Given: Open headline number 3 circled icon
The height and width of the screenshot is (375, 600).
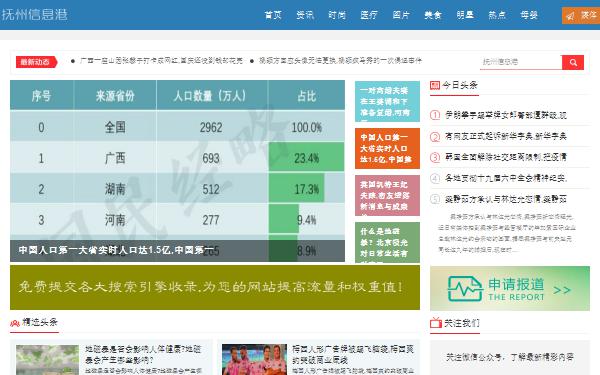Looking at the screenshot, I should coord(435,157).
